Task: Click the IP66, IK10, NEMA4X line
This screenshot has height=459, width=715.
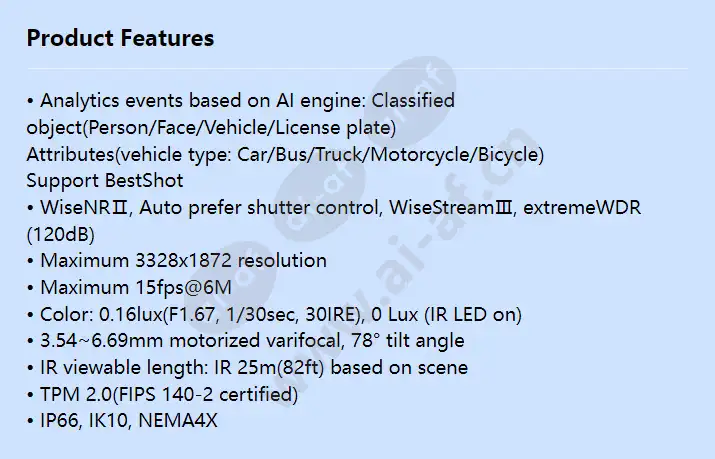Action: (x=122, y=421)
